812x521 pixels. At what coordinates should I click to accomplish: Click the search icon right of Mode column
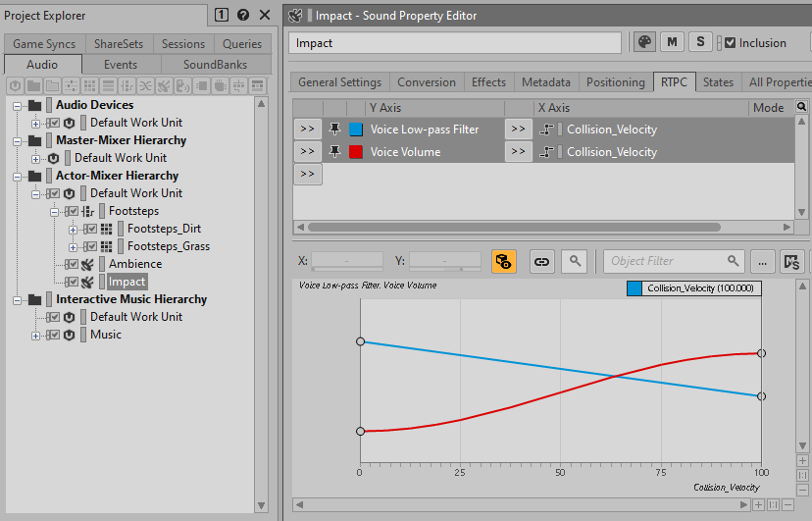pos(801,107)
